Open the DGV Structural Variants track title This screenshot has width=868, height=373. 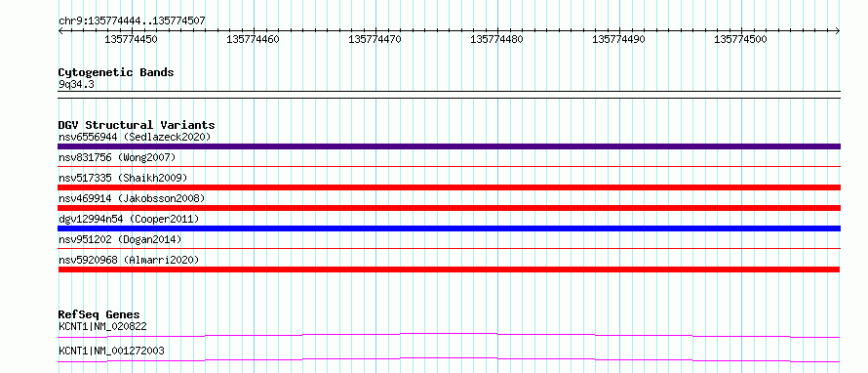tap(137, 125)
